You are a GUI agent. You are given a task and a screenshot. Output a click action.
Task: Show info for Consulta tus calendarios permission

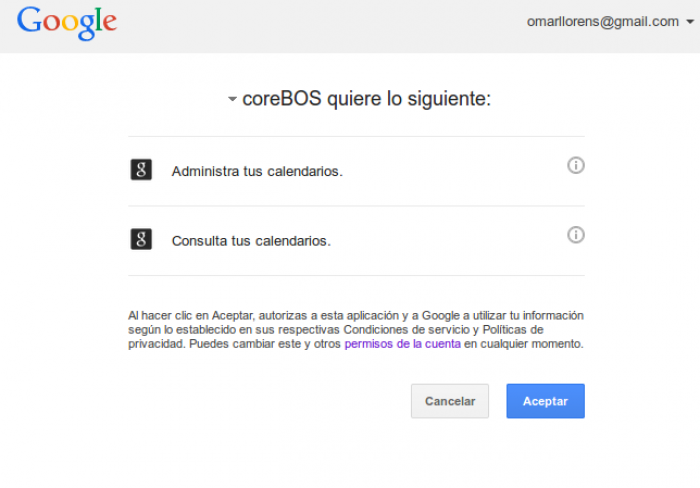pyautogui.click(x=576, y=235)
